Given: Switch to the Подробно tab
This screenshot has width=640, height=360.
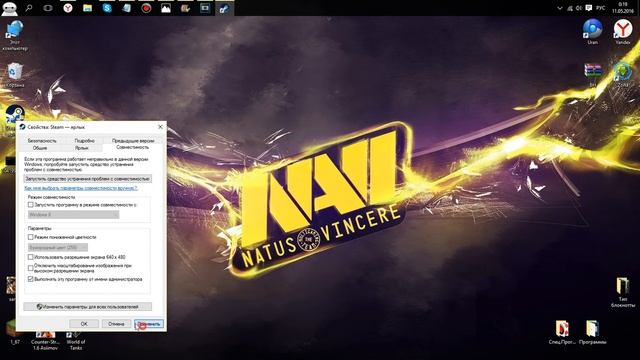Looking at the screenshot, I should coord(84,140).
